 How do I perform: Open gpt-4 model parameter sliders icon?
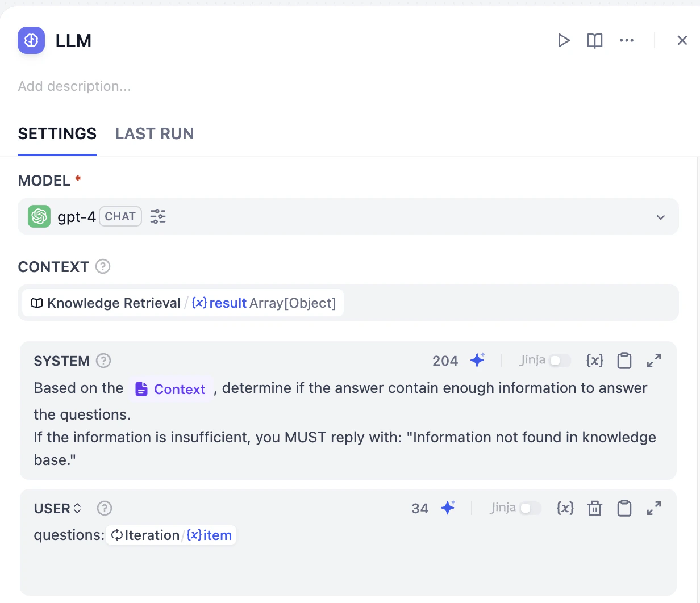158,216
